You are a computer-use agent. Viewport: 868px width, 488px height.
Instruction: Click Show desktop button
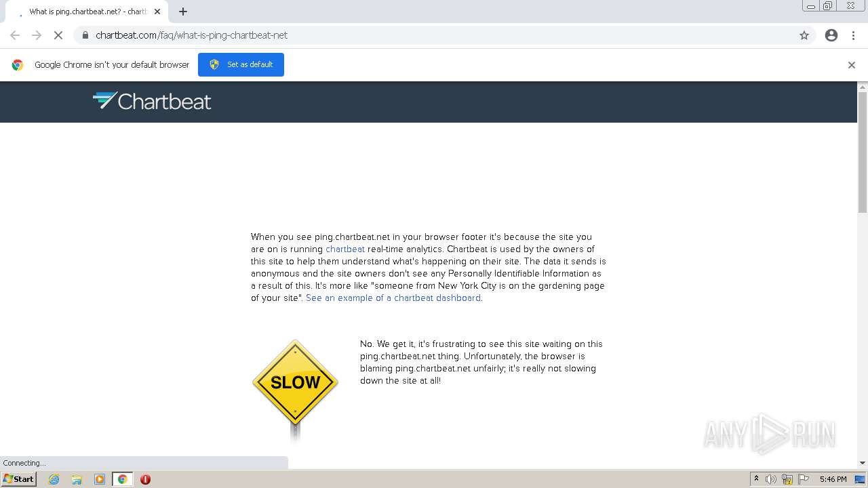coord(861,479)
